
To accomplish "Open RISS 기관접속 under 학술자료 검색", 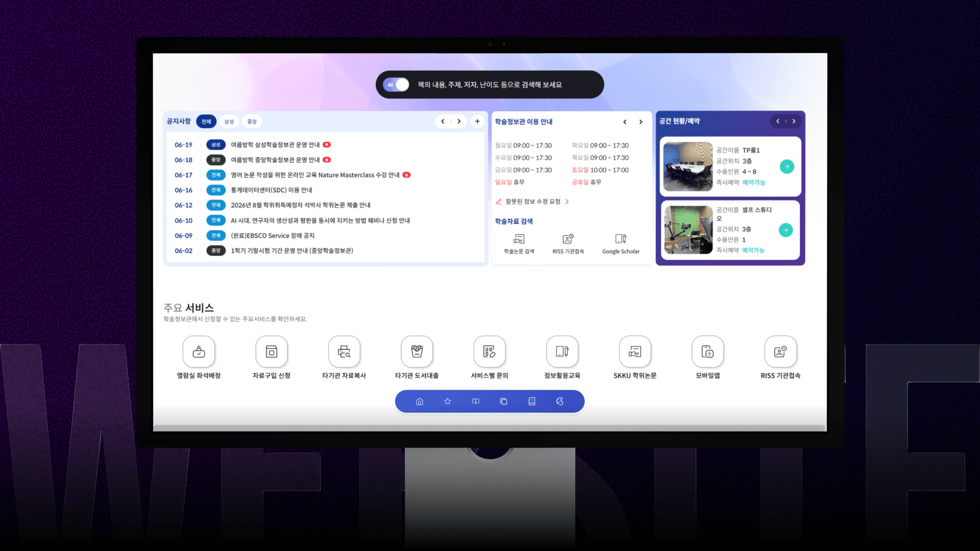I will (x=568, y=244).
